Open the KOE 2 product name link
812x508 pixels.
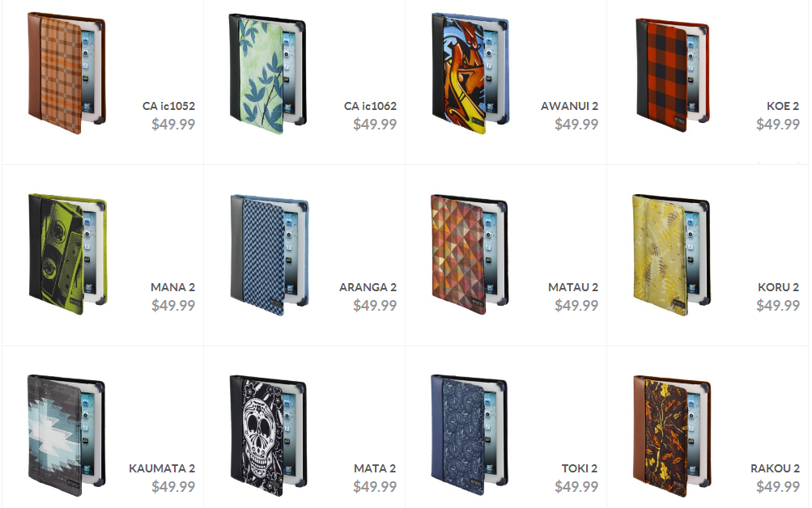(783, 106)
